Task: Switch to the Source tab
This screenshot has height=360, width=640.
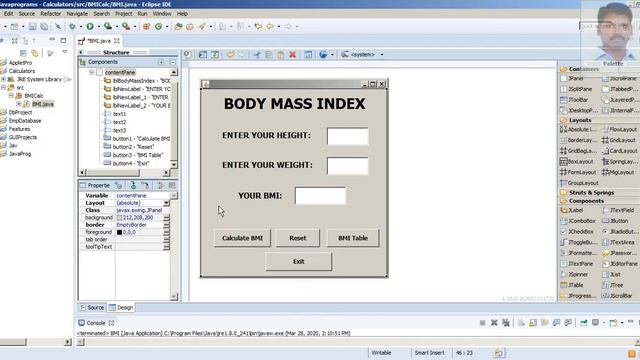Action: click(92, 307)
